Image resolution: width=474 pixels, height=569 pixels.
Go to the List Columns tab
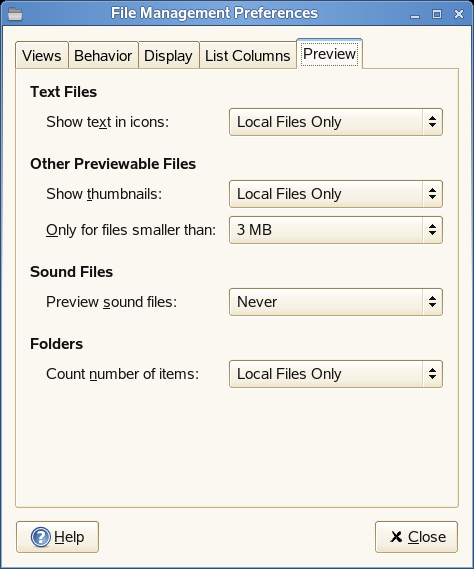tap(248, 55)
